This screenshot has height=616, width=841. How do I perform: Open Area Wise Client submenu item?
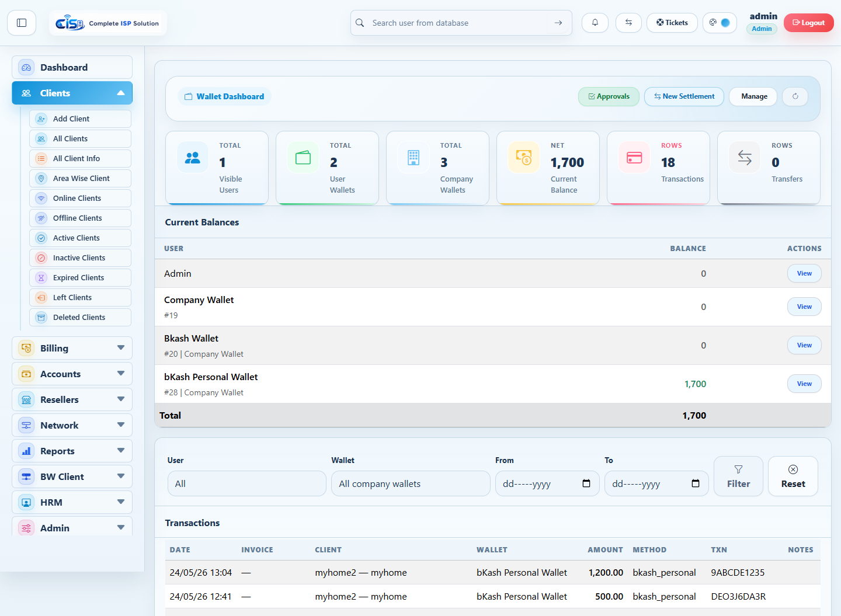80,178
